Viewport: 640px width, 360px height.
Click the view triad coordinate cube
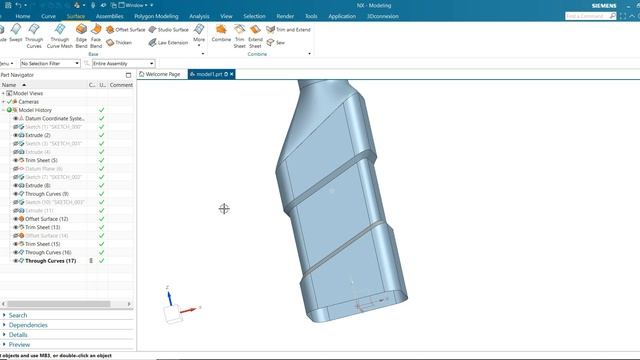tap(173, 314)
